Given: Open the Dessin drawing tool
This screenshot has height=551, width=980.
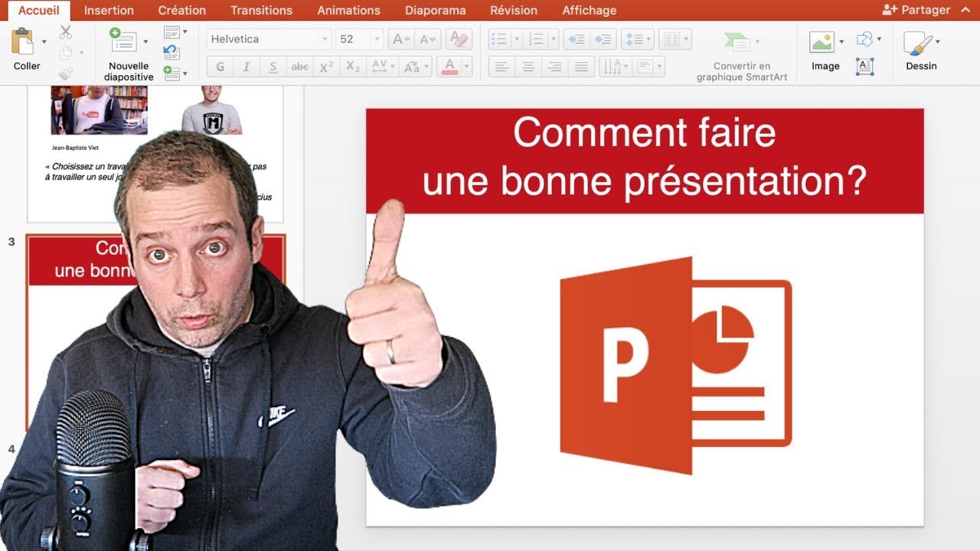Looking at the screenshot, I should point(917,43).
